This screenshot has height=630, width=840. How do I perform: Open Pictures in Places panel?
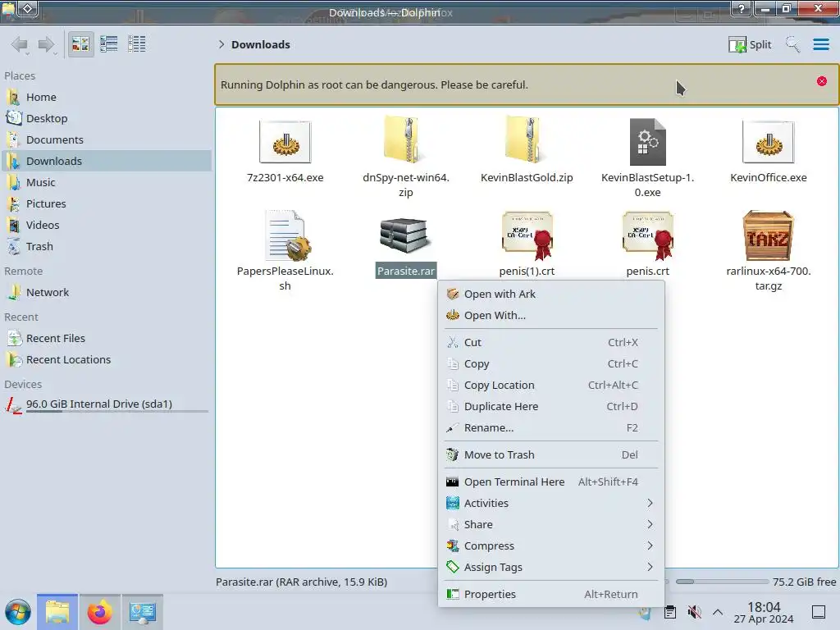tap(106, 203)
